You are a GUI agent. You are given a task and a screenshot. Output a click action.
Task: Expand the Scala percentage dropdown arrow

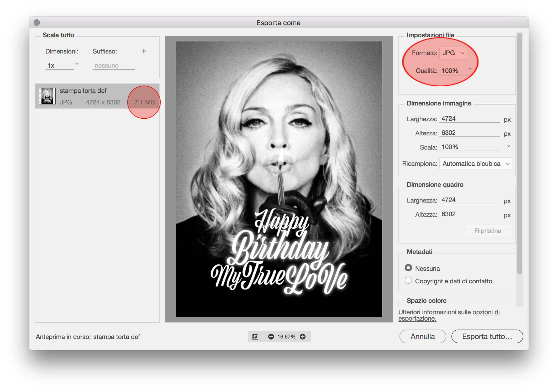click(508, 146)
